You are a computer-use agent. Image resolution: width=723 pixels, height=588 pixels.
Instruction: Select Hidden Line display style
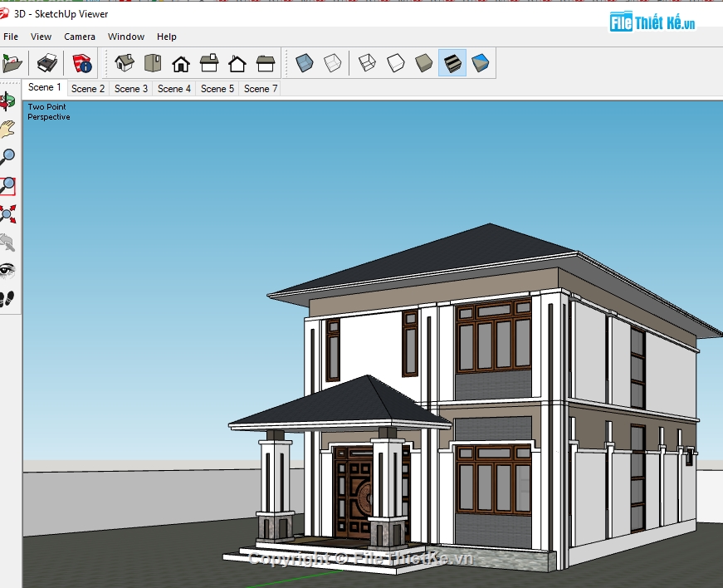pyautogui.click(x=396, y=63)
